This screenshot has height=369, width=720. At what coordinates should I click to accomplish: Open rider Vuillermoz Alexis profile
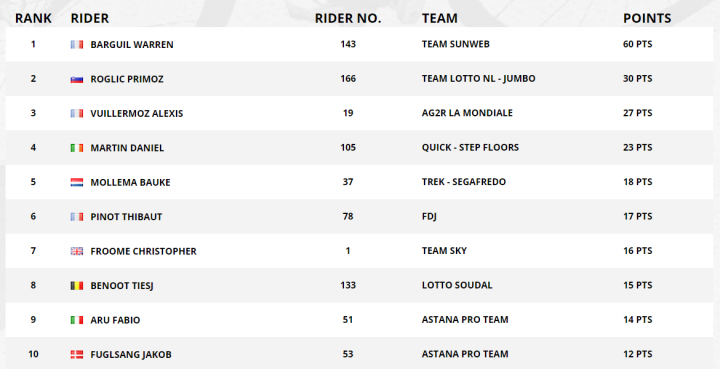coord(136,113)
